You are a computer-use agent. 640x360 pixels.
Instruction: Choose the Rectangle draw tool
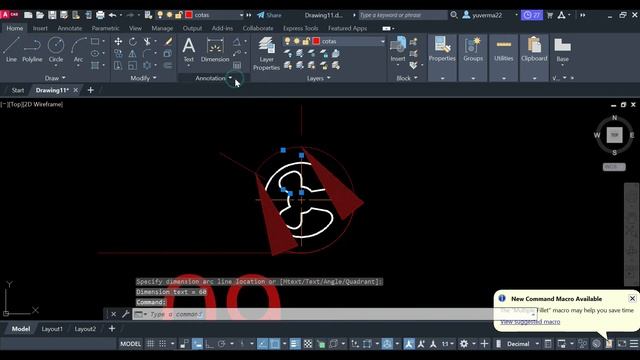(95, 41)
